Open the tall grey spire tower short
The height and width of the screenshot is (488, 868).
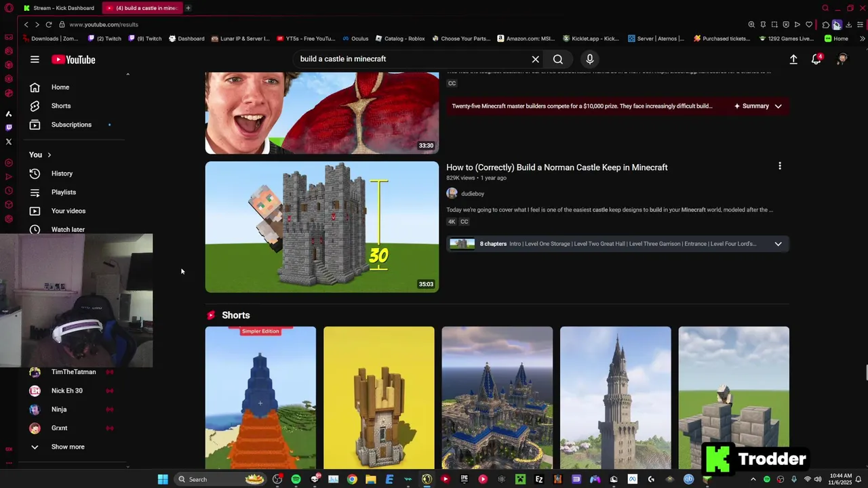616,398
